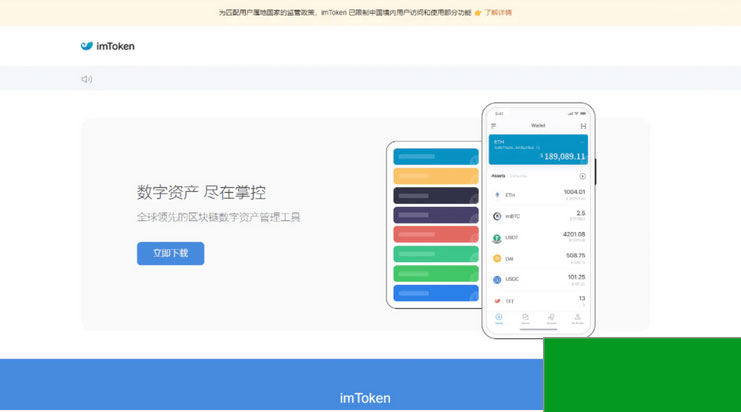Tap the My Profile tab icon in the phone's bottom bar
Screen dimensions: 741x412
coord(577,318)
